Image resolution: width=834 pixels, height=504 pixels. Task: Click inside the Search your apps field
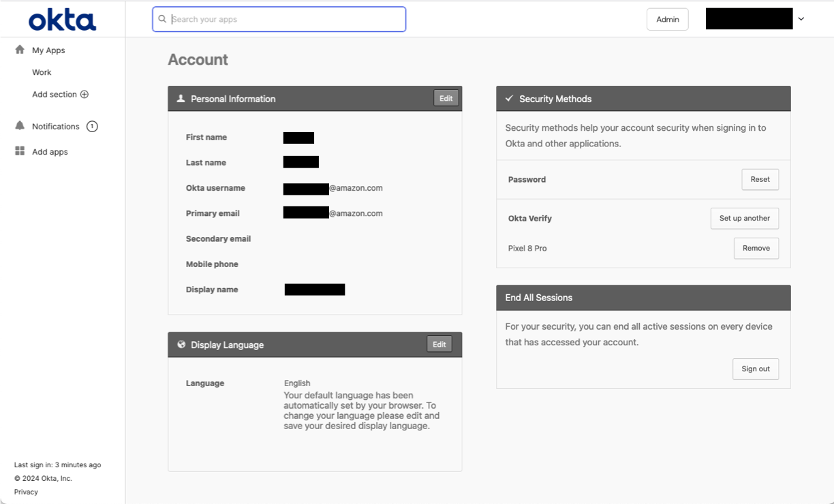point(279,19)
